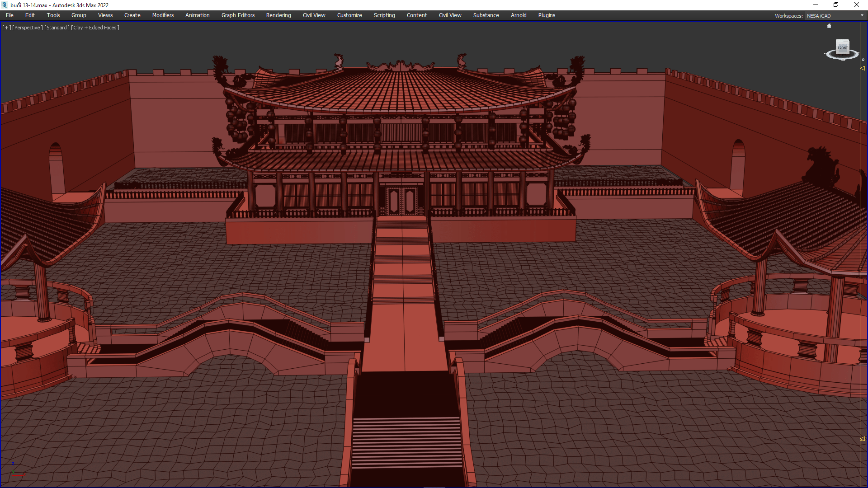
Task: Click the upper yellow safe-frame arrow marker
Action: coord(863,68)
